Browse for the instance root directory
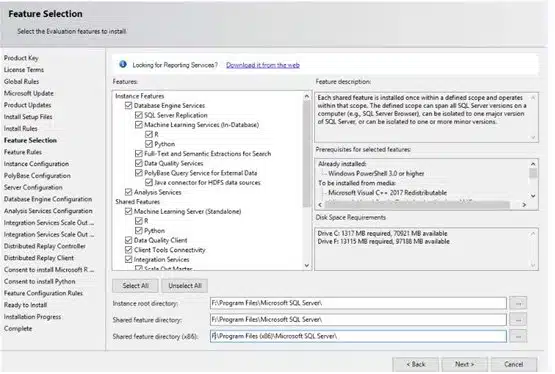 518,303
